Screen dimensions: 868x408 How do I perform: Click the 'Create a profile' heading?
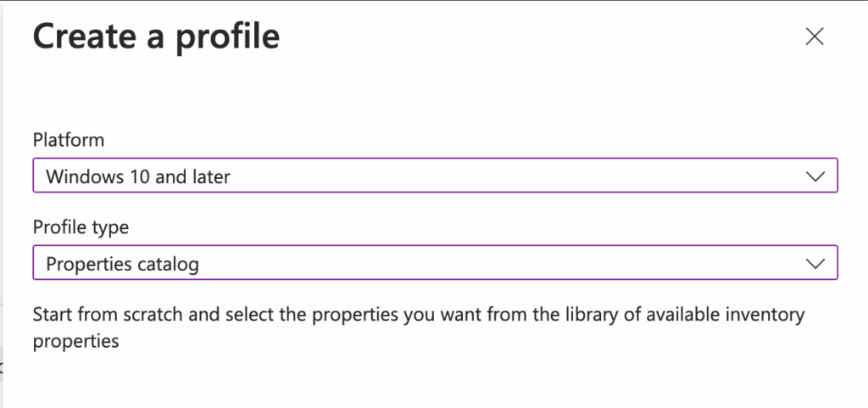[x=156, y=37]
